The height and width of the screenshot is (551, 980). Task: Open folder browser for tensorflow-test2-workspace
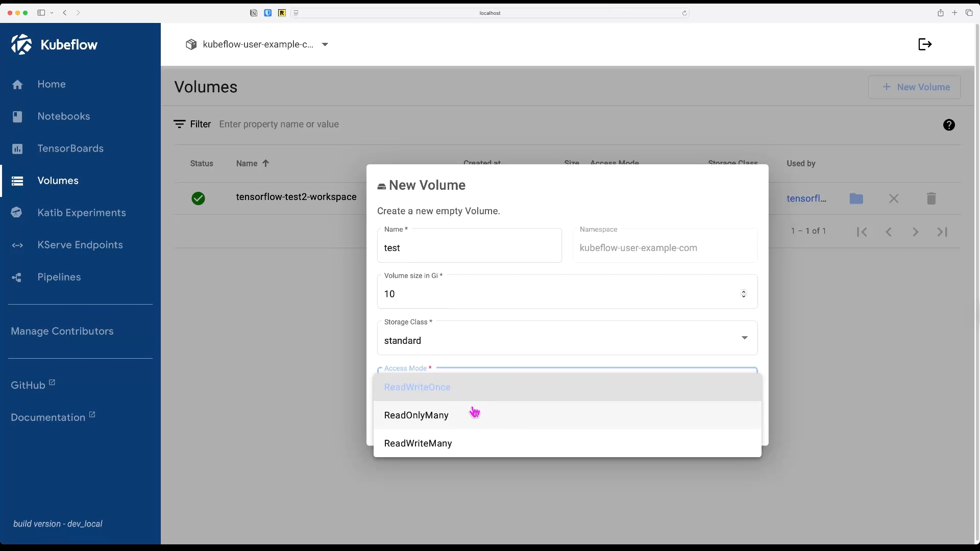[x=856, y=198]
